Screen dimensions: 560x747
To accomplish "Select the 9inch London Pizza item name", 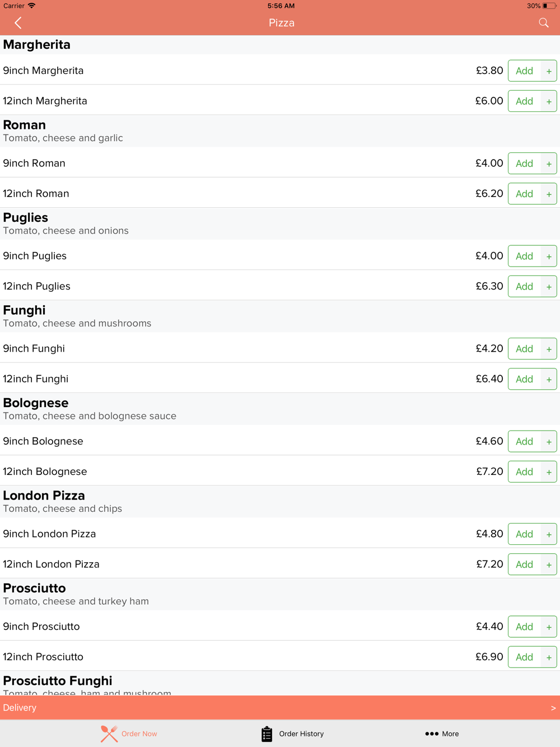I will tap(49, 534).
